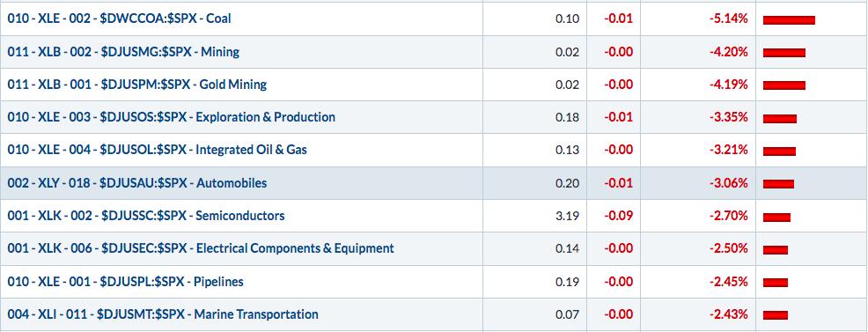Open the Integrated Oil & Gas link
Image resolution: width=868 pixels, height=332 pixels.
point(158,150)
